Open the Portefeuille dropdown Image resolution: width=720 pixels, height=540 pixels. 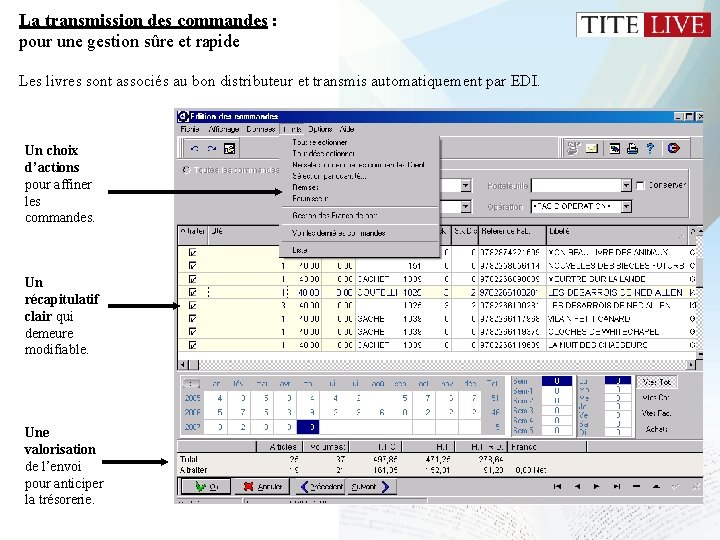626,185
